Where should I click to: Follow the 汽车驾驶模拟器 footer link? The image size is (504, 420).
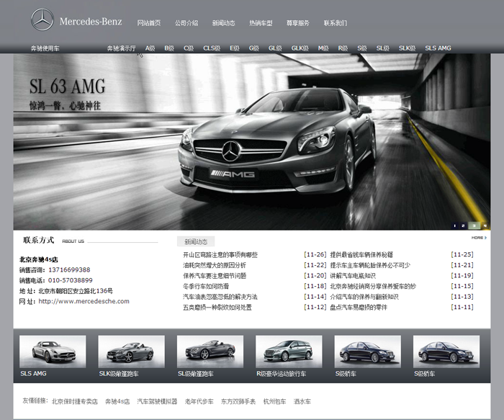click(157, 401)
